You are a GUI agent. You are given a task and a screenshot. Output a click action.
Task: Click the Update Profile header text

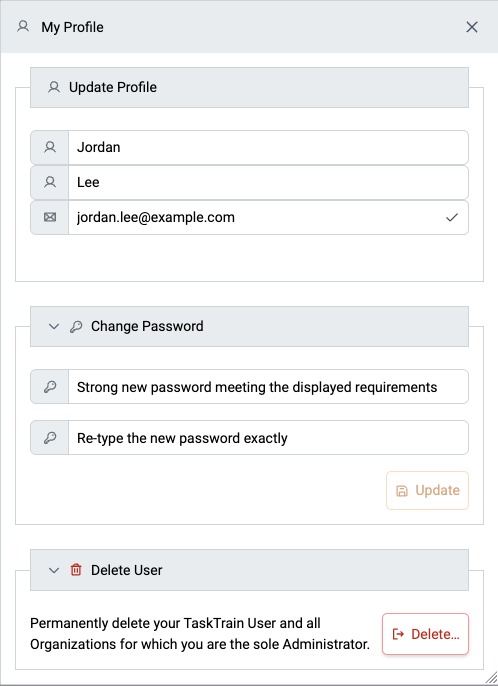pos(113,87)
